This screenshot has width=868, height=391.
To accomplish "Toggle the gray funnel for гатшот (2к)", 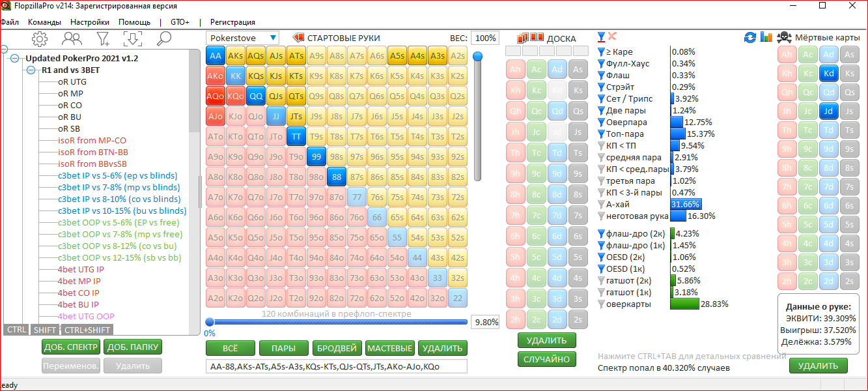I will coord(601,280).
